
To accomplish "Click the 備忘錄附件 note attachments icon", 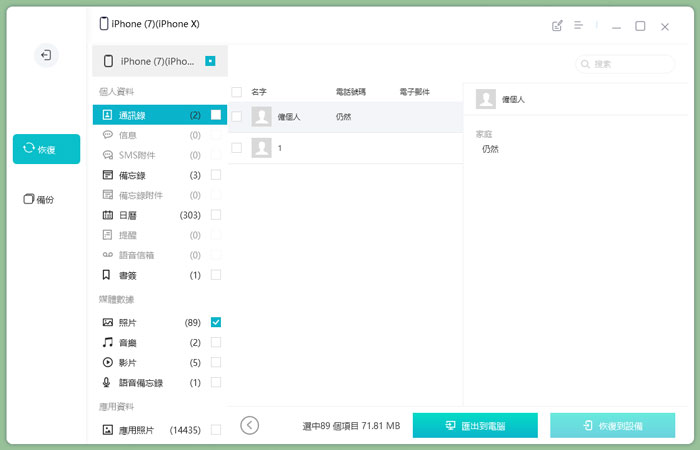I will point(108,195).
